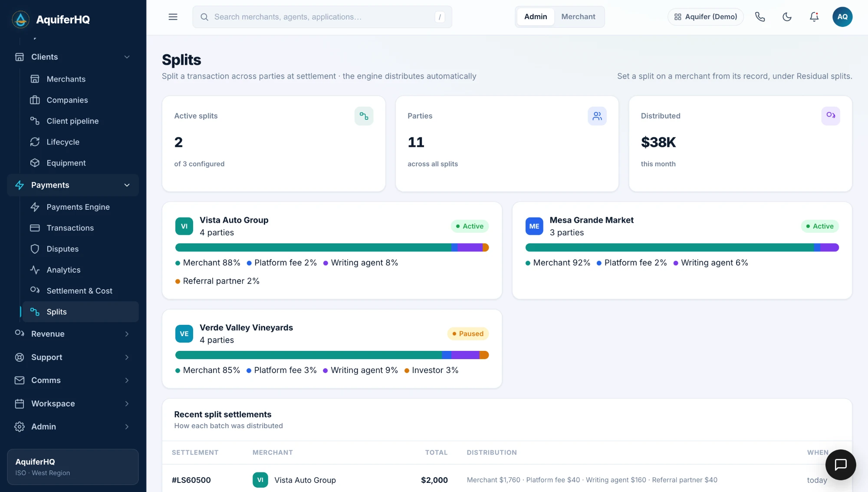Collapse the Clients section
The height and width of the screenshot is (492, 868).
[73, 57]
